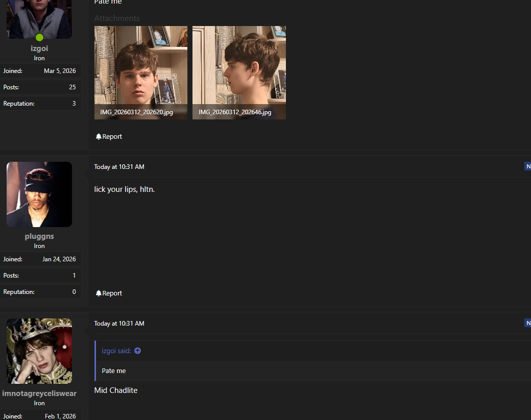Click the bell icon on pluggns' Report
The height and width of the screenshot is (420, 531).
(99, 293)
